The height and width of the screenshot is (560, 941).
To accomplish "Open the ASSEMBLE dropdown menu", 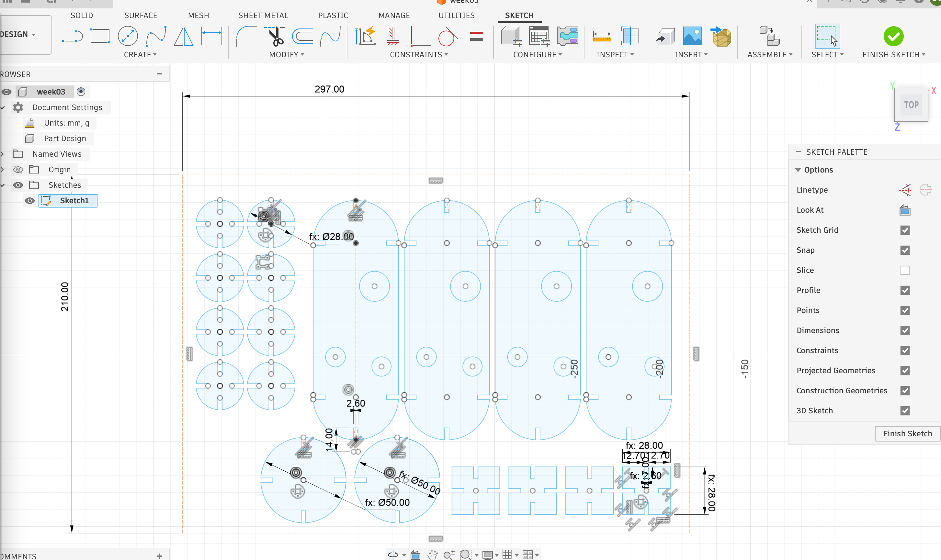I will coord(770,55).
